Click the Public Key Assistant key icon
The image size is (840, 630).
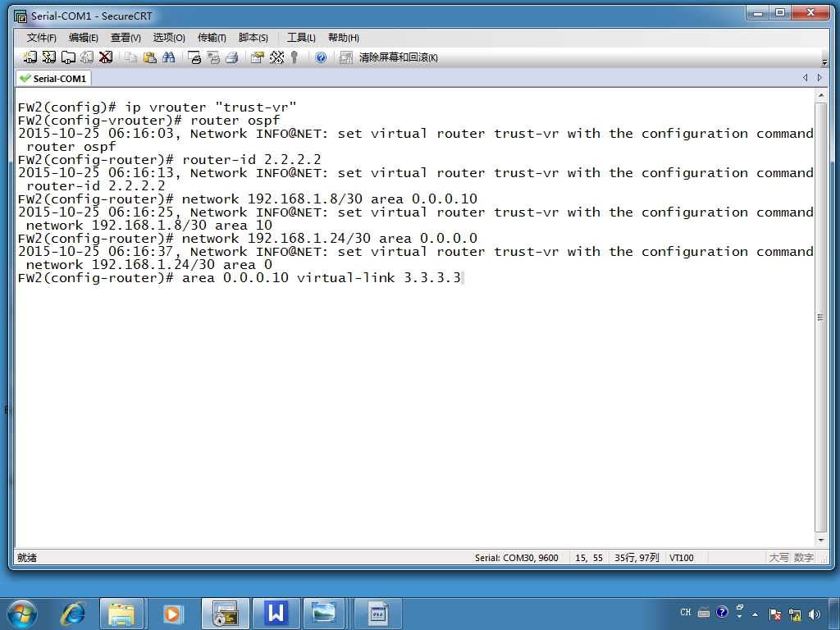click(x=294, y=57)
